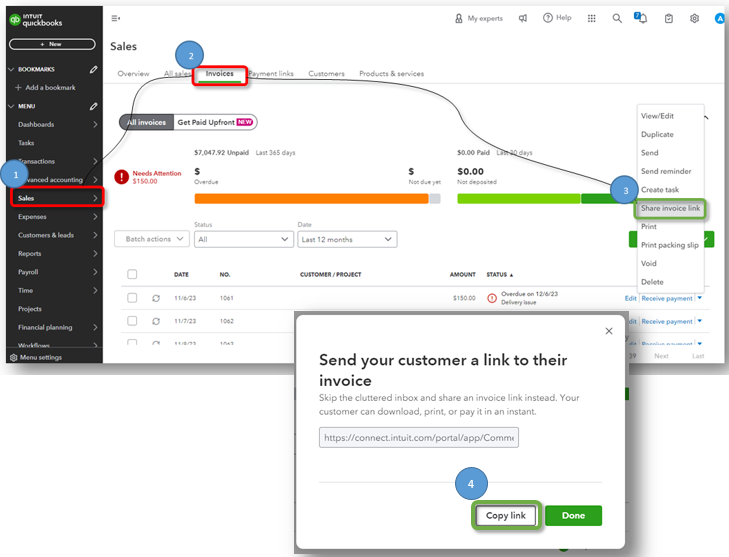Check the box for invoice 1061
Image resolution: width=729 pixels, height=557 pixels.
click(132, 298)
